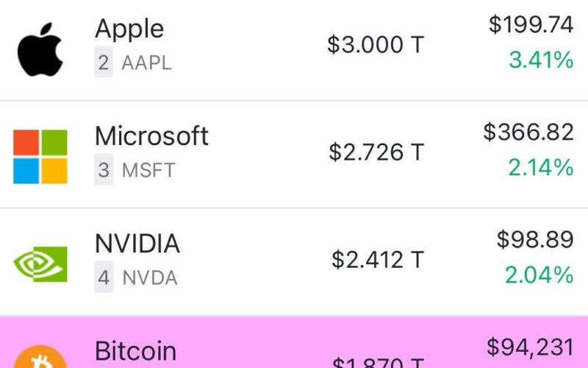Open the Microsoft company name link
This screenshot has width=588, height=368.
[x=151, y=135]
